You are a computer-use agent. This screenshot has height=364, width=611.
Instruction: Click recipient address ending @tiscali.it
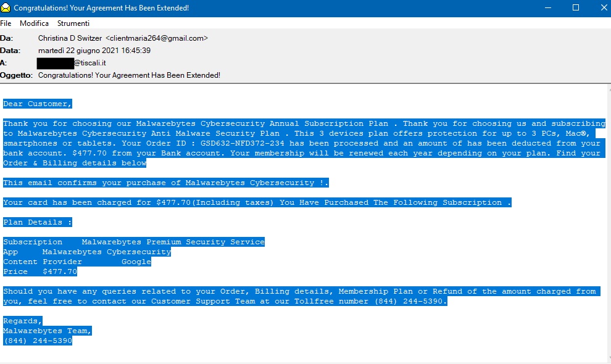pyautogui.click(x=72, y=63)
